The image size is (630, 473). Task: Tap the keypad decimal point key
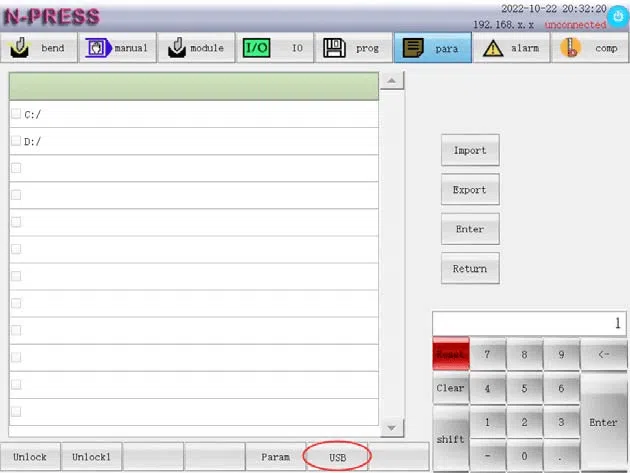point(561,456)
